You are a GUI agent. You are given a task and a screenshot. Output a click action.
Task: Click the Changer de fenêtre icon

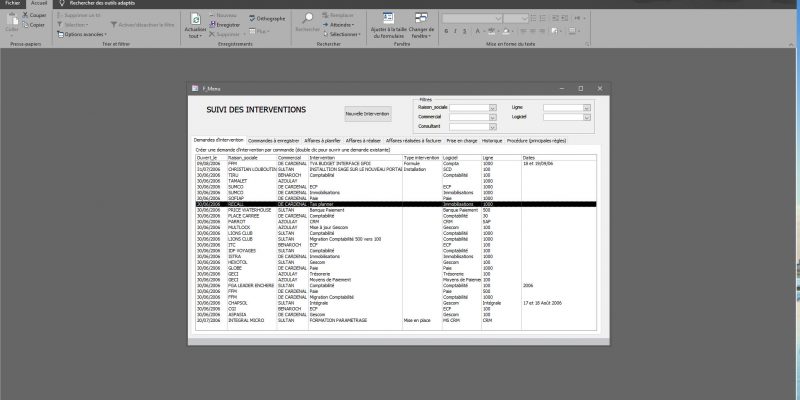click(x=421, y=18)
